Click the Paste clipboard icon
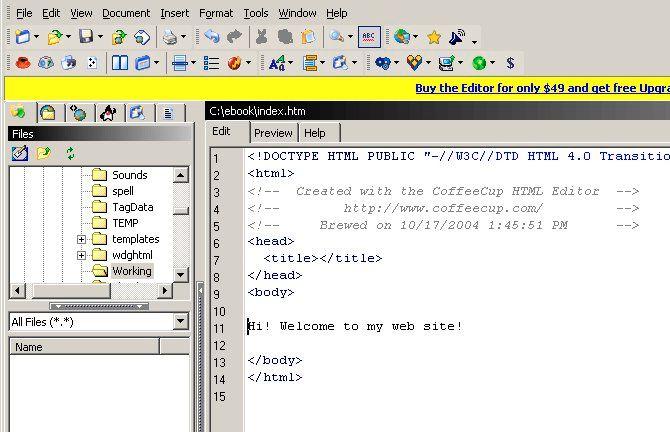This screenshot has height=432, width=670. pyautogui.click(x=309, y=37)
